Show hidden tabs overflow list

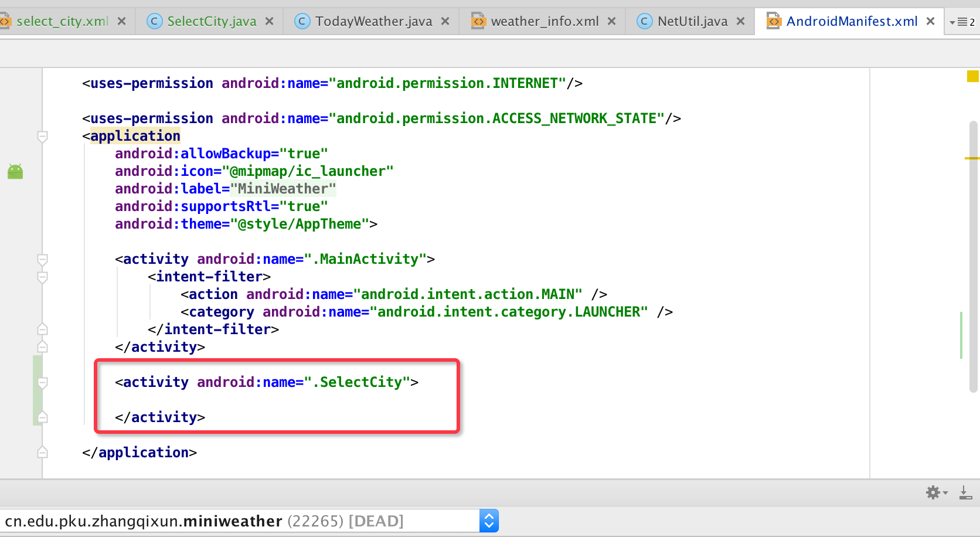pyautogui.click(x=962, y=22)
